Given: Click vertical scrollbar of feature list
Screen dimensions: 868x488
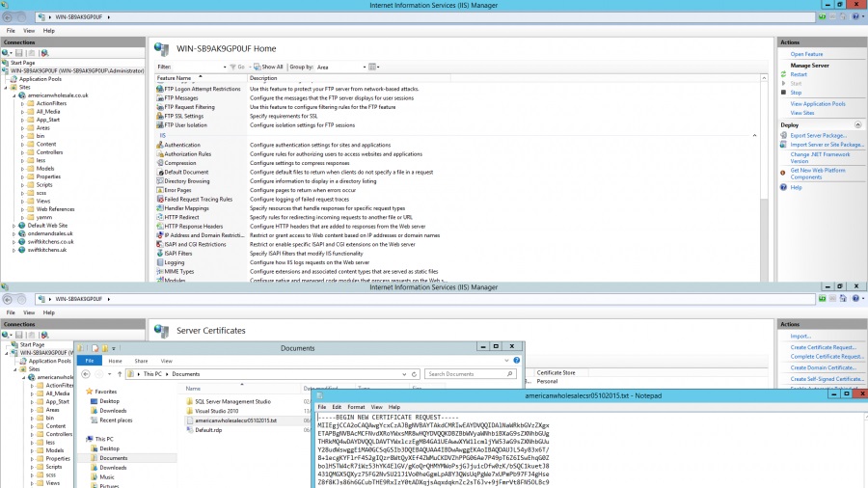Looking at the screenshot, I should (x=764, y=177).
